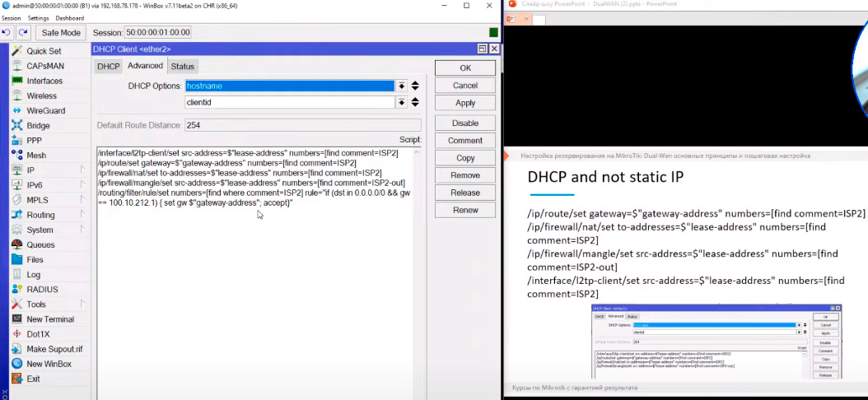Open the Settings menu
This screenshot has width=868, height=400.
[x=38, y=18]
